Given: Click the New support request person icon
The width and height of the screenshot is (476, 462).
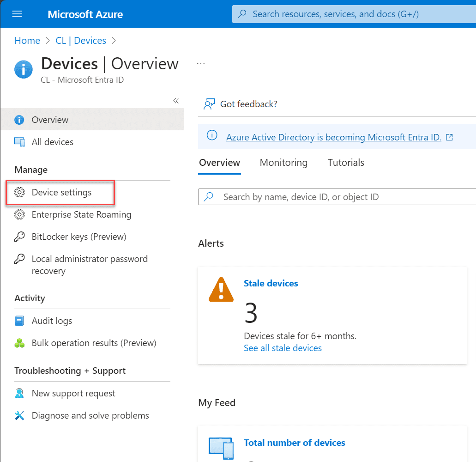Looking at the screenshot, I should (19, 393).
